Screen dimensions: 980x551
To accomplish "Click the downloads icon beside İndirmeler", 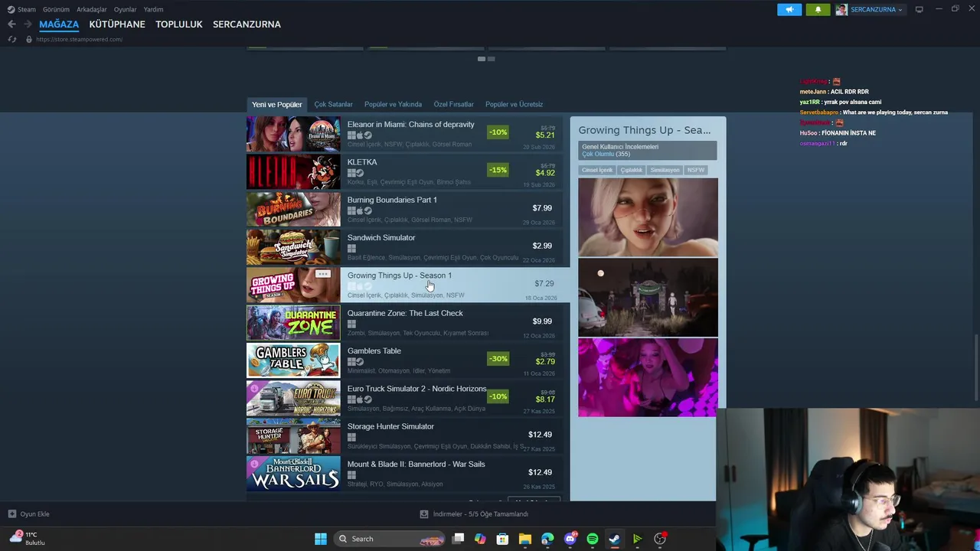I will coord(424,514).
